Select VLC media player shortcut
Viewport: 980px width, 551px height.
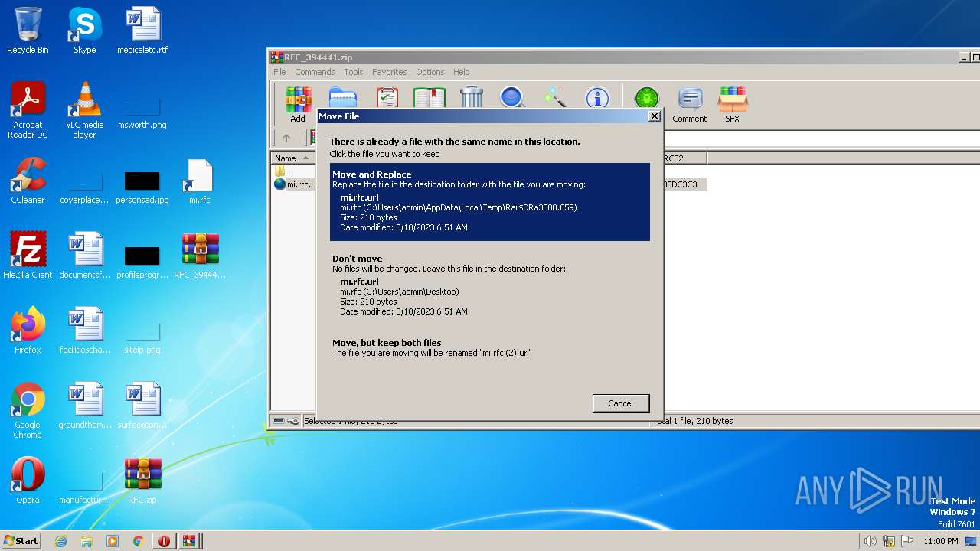[x=84, y=110]
